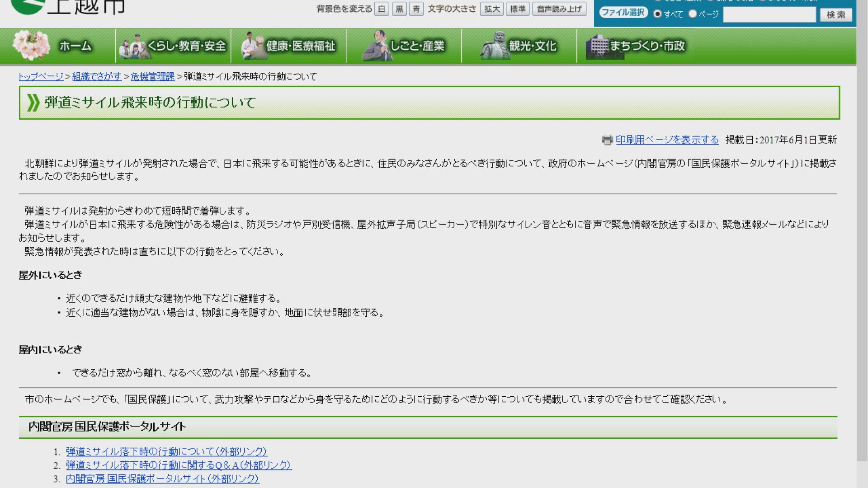The height and width of the screenshot is (488, 868).
Task: Open くらし・教育・安全 family icon menu
Action: pos(135,46)
